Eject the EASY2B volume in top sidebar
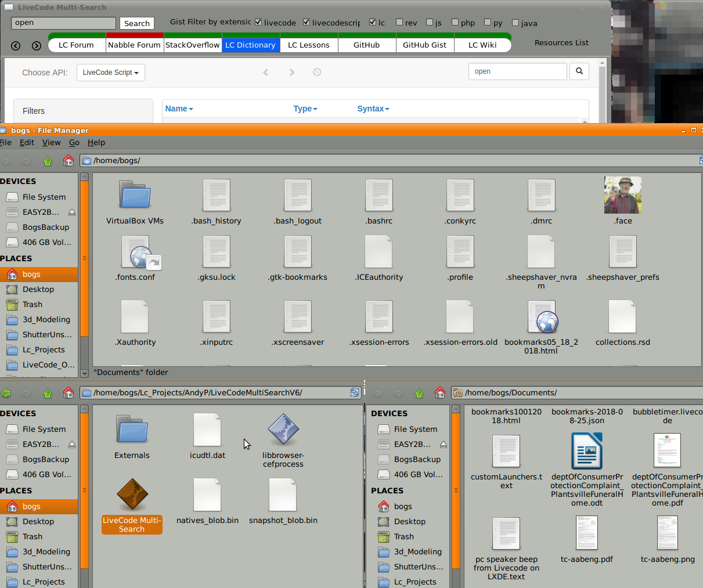The height and width of the screenshot is (588, 703). [72, 212]
